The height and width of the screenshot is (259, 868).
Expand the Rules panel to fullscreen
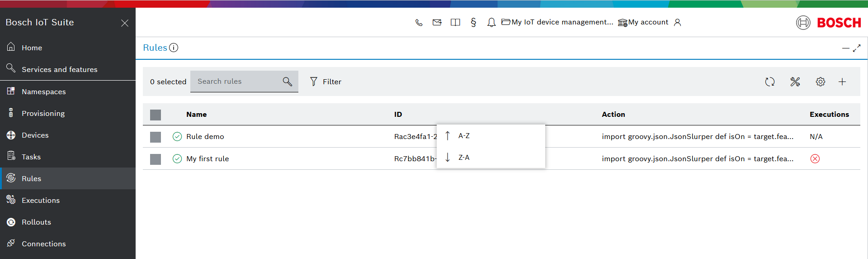[857, 48]
